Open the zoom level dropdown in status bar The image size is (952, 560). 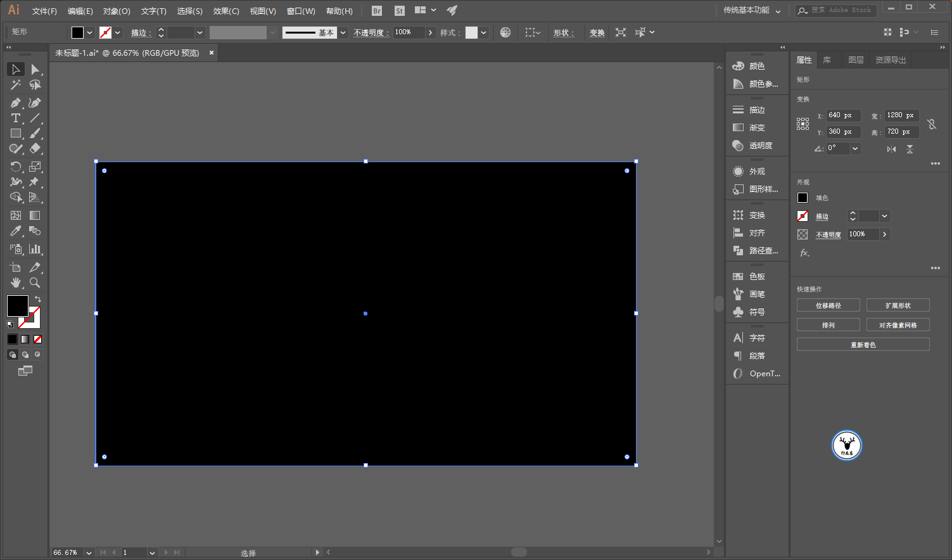(89, 552)
